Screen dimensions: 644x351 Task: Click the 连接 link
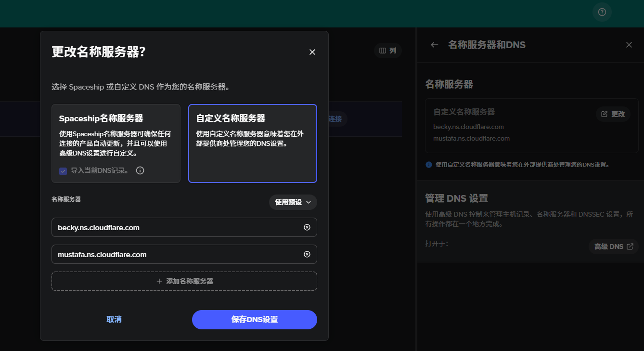(335, 119)
